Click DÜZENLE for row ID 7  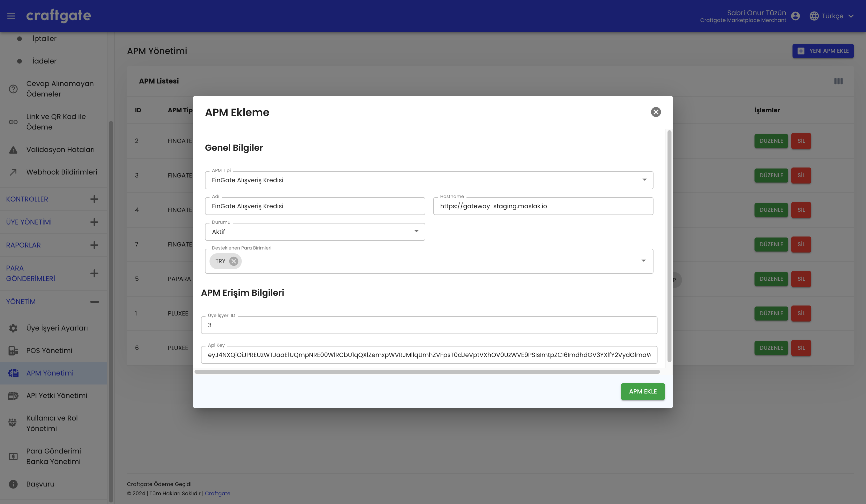[771, 244]
